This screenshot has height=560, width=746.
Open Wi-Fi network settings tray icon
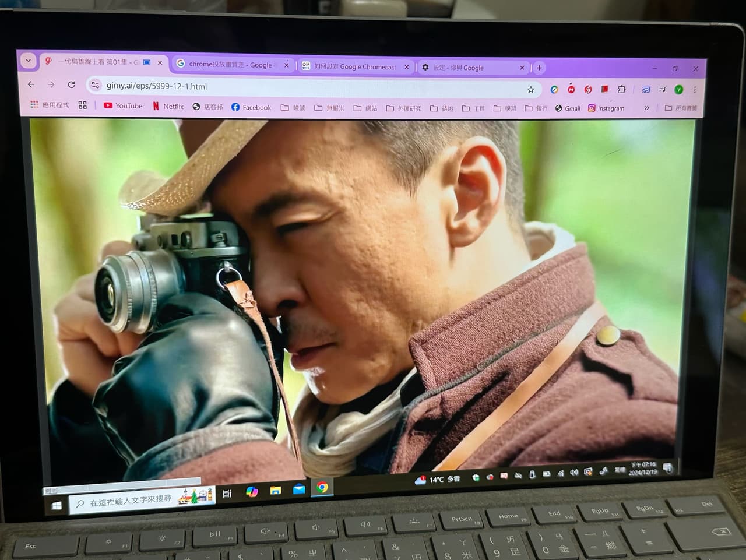pyautogui.click(x=560, y=473)
